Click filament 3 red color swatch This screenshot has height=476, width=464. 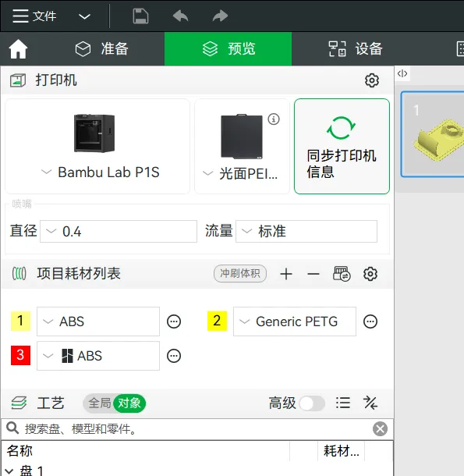tap(20, 355)
